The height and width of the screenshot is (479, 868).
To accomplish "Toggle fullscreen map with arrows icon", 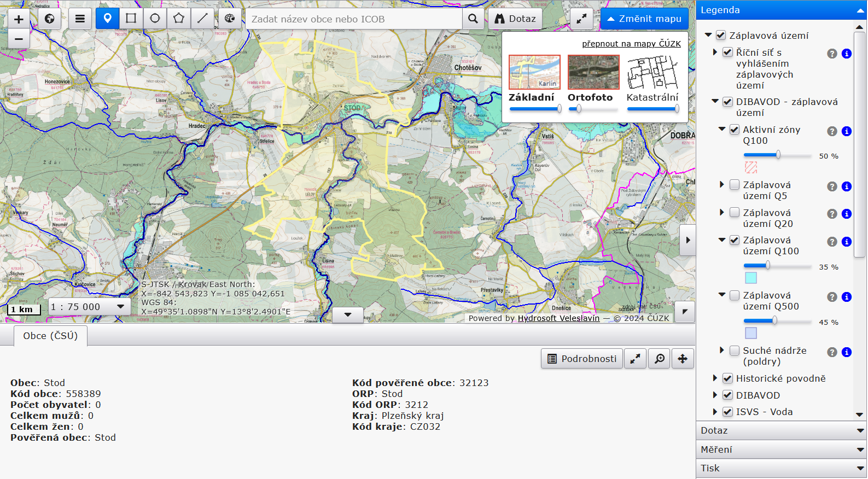I will coord(581,19).
